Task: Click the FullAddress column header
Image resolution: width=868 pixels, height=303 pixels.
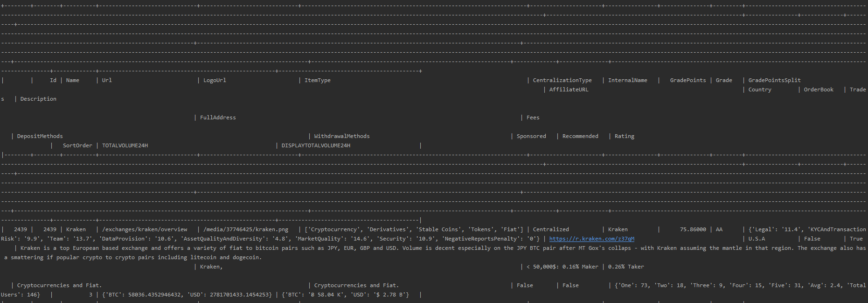Action: pos(218,117)
